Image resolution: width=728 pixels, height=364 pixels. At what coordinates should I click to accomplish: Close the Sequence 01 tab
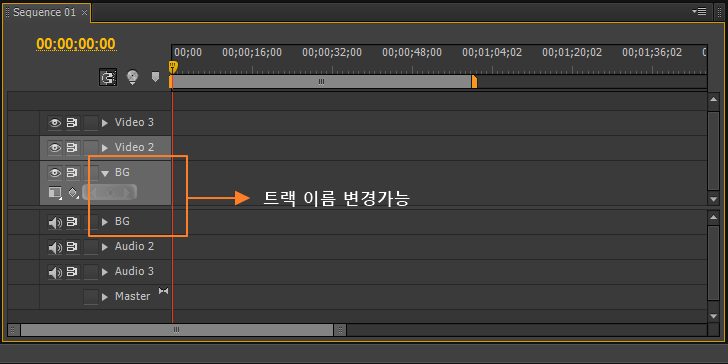[84, 13]
